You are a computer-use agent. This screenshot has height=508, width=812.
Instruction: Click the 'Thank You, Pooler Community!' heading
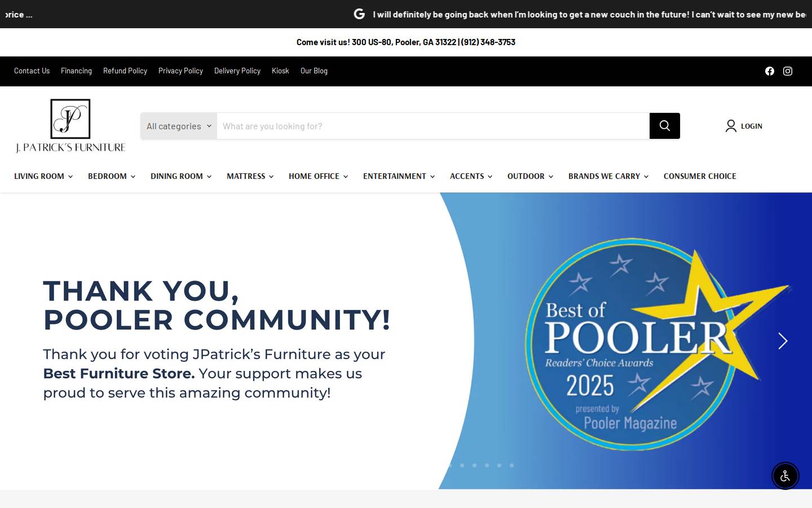point(217,305)
